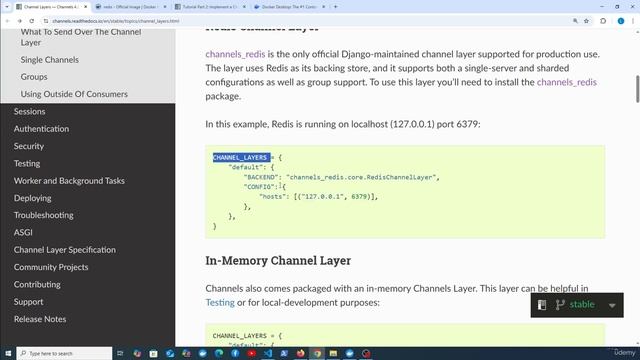The height and width of the screenshot is (360, 640).
Task: Open the Authentication docs page
Action: pos(41,129)
